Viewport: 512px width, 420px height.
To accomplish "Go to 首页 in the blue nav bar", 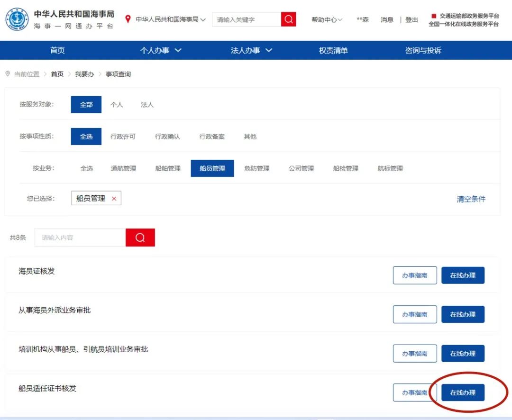I will [x=57, y=50].
